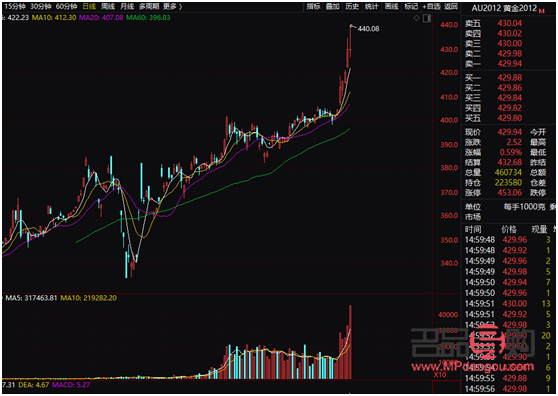Click the diamond icon above the chart
558x396 pixels.
point(416,18)
